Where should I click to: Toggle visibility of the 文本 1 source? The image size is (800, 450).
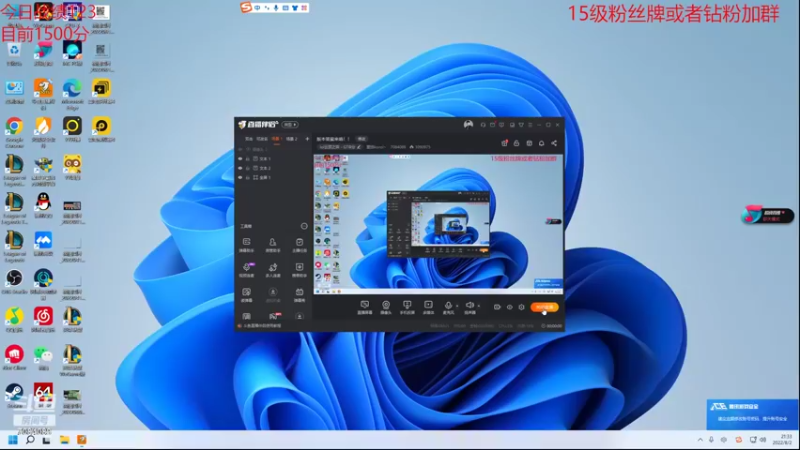point(240,159)
